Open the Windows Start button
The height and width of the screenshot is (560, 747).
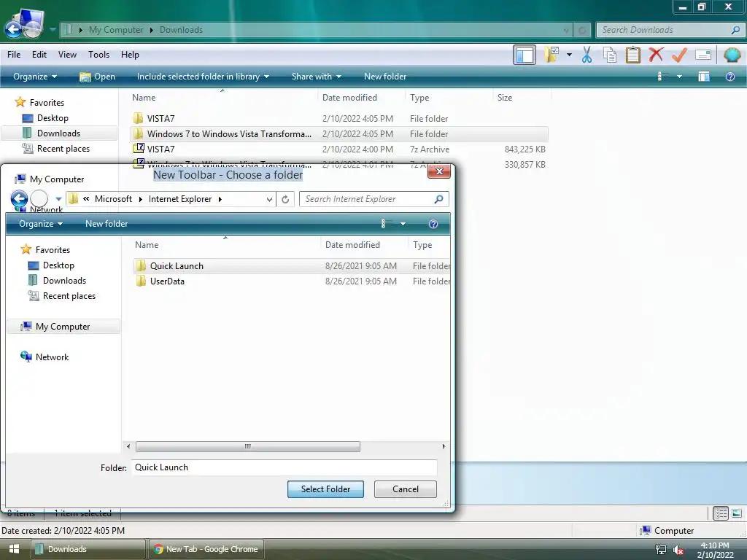point(14,549)
